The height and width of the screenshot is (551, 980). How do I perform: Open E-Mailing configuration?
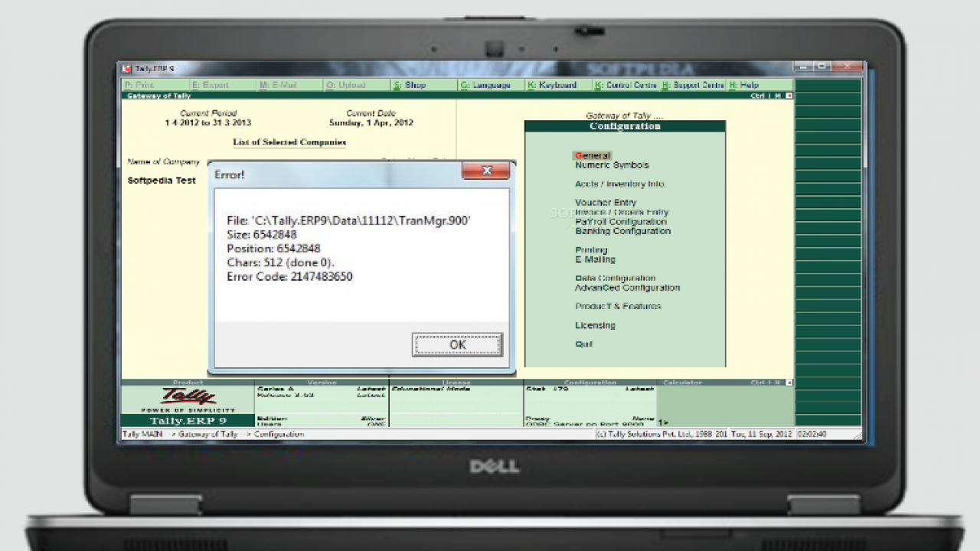pos(595,259)
